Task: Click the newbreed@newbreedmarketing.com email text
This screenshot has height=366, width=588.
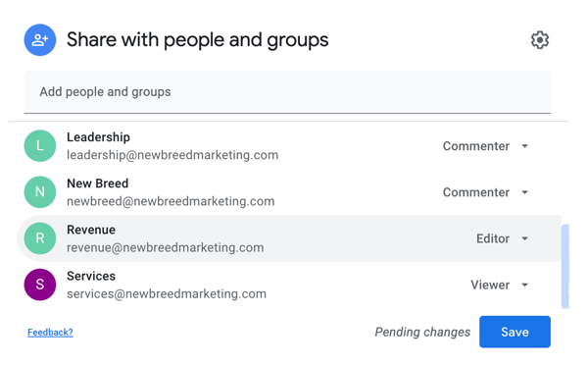Action: click(171, 201)
